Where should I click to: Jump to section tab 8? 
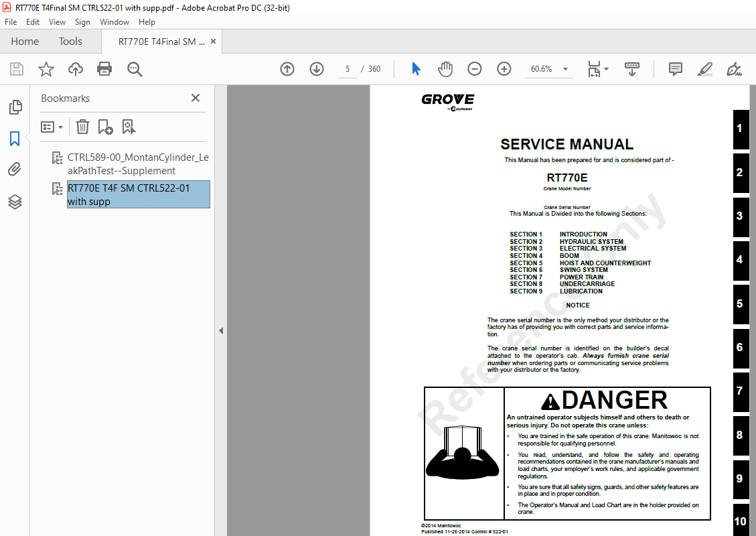pyautogui.click(x=740, y=435)
